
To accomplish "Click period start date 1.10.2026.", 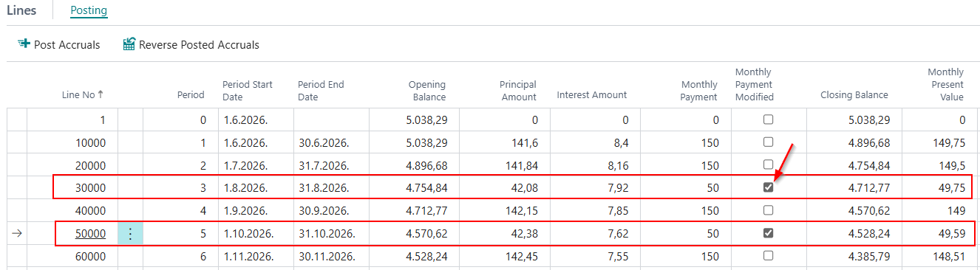I will pos(248,234).
